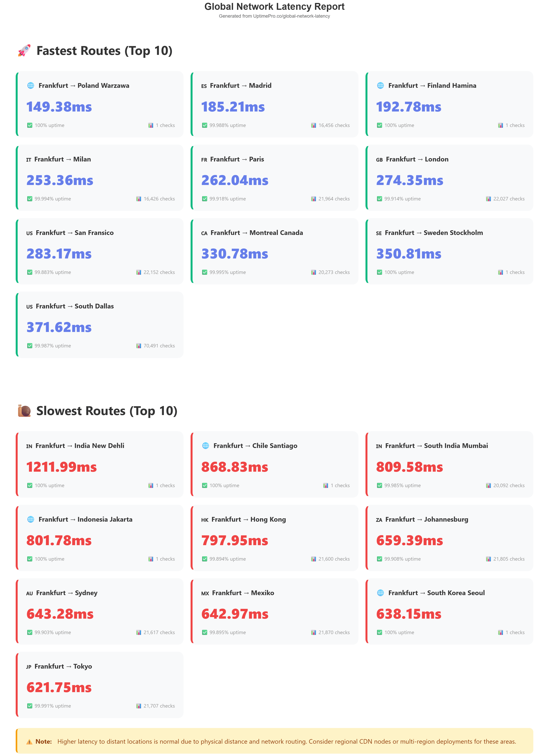This screenshot has height=756, width=549.
Task: Click the warning icon in the Note banner
Action: point(29,742)
